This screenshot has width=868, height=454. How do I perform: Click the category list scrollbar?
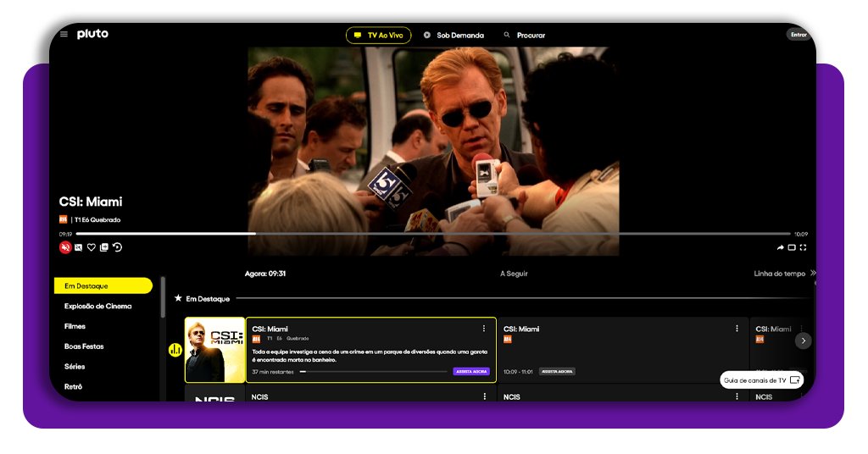163,297
